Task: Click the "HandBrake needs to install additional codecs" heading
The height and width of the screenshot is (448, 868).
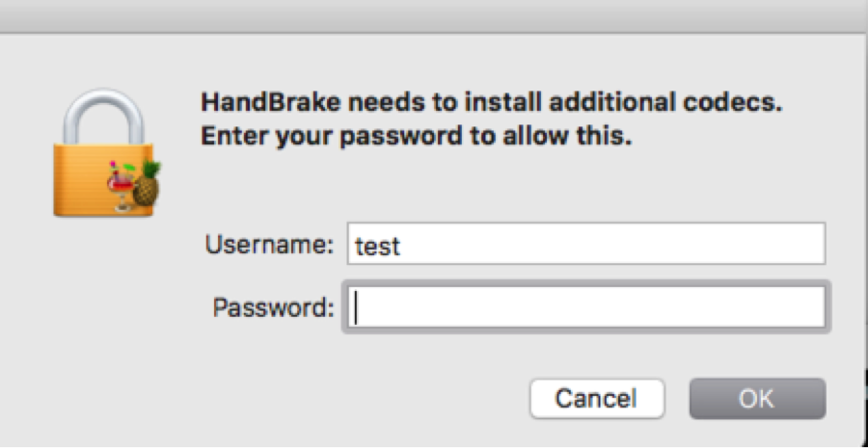Action: pyautogui.click(x=492, y=103)
